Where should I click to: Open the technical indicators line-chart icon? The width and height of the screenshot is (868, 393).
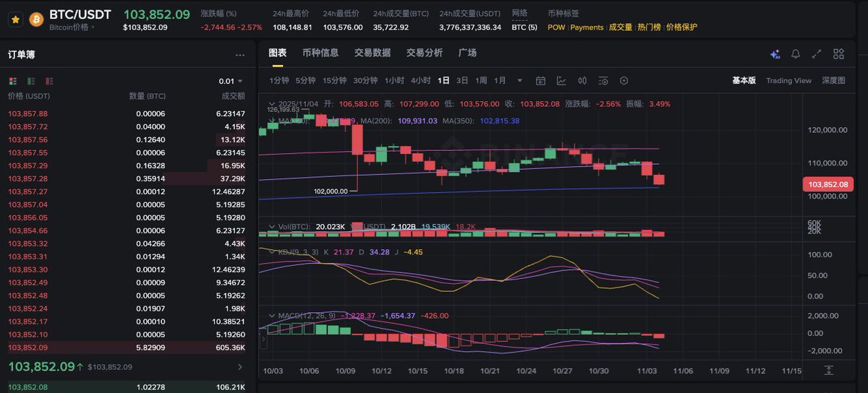tap(561, 81)
